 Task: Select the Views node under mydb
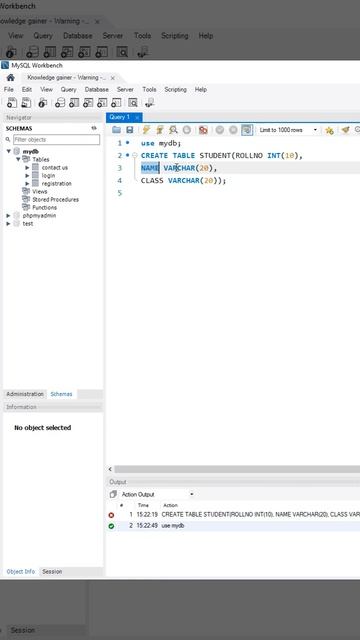(x=40, y=191)
